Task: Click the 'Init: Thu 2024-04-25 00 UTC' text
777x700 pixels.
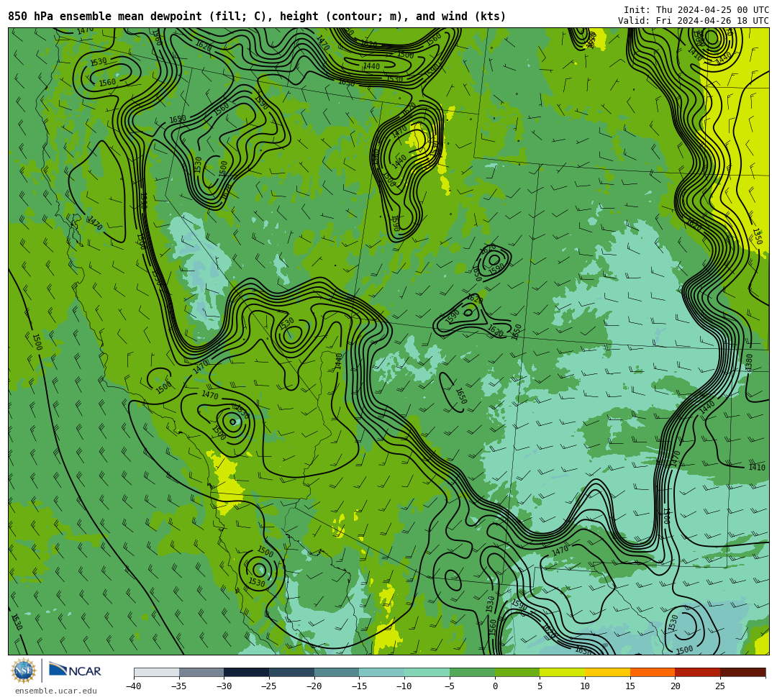Action: pos(696,10)
